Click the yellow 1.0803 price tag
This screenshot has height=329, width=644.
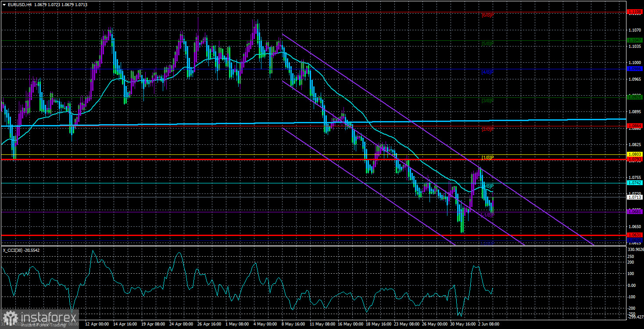[x=635, y=154]
